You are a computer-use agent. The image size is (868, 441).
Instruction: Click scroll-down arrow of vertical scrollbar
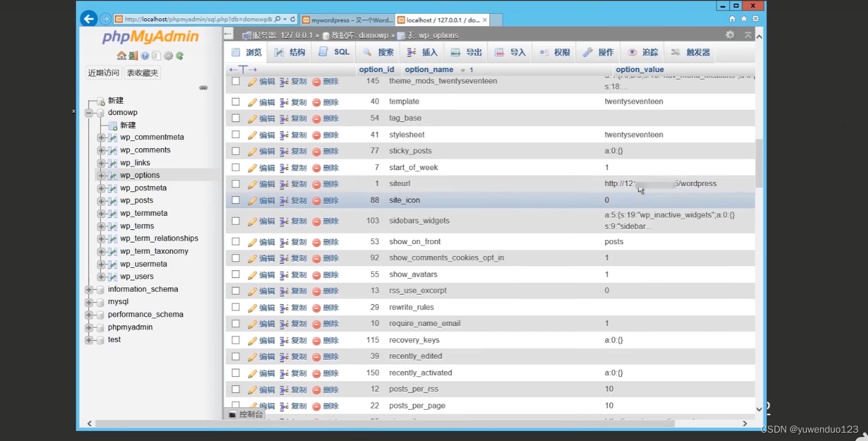(759, 409)
